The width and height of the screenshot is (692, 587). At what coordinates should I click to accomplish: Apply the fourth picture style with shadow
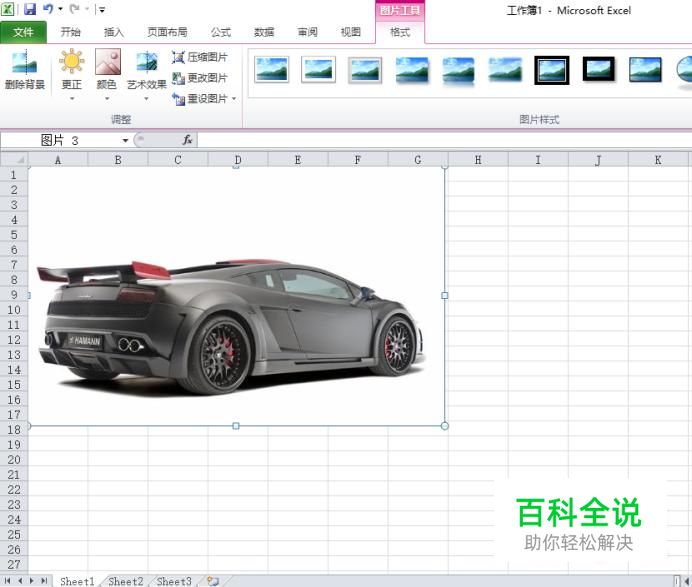412,70
